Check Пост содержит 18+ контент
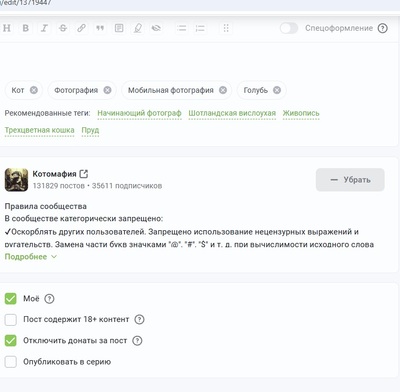 click(x=11, y=320)
